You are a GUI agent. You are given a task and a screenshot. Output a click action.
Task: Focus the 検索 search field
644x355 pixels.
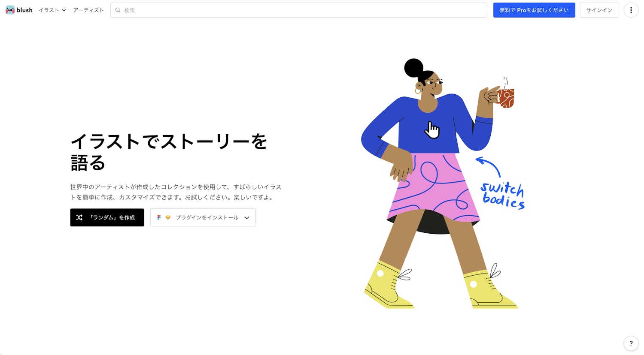pyautogui.click(x=298, y=10)
